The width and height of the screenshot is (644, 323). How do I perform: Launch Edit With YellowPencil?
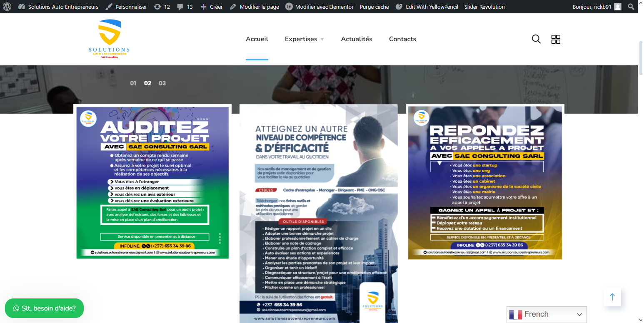[427, 7]
